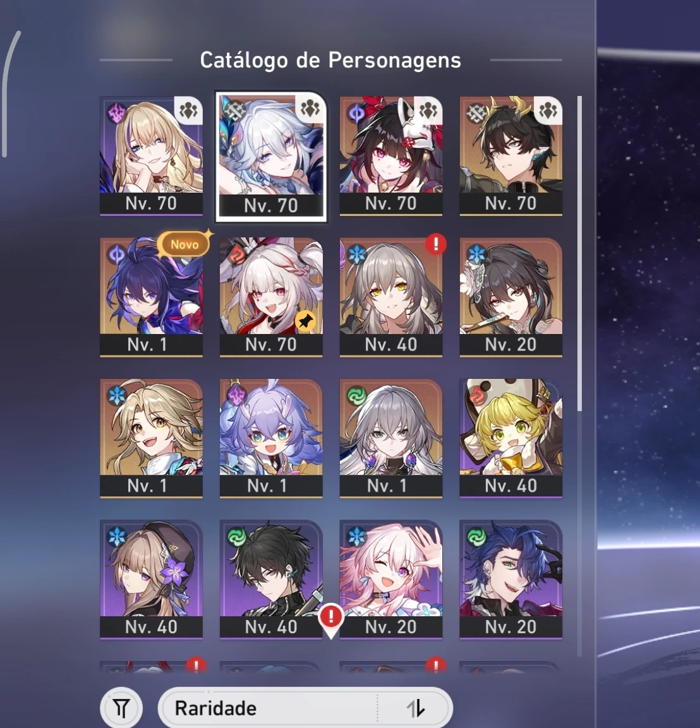Click the team icon on fox-mask character card
This screenshot has height=728, width=700.
tap(428, 110)
